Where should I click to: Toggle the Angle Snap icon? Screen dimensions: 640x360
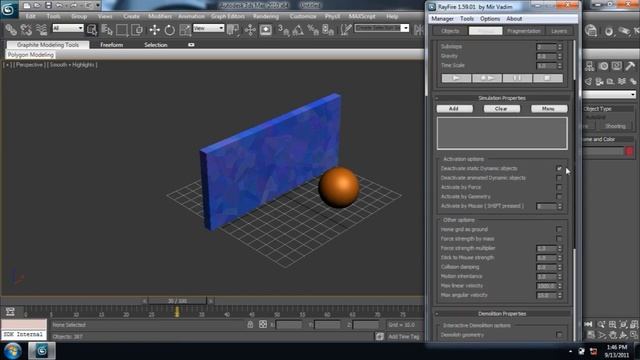[298, 30]
